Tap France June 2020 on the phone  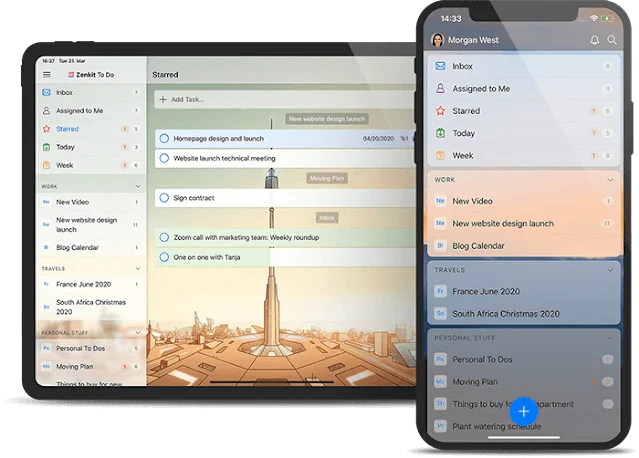pyautogui.click(x=523, y=291)
